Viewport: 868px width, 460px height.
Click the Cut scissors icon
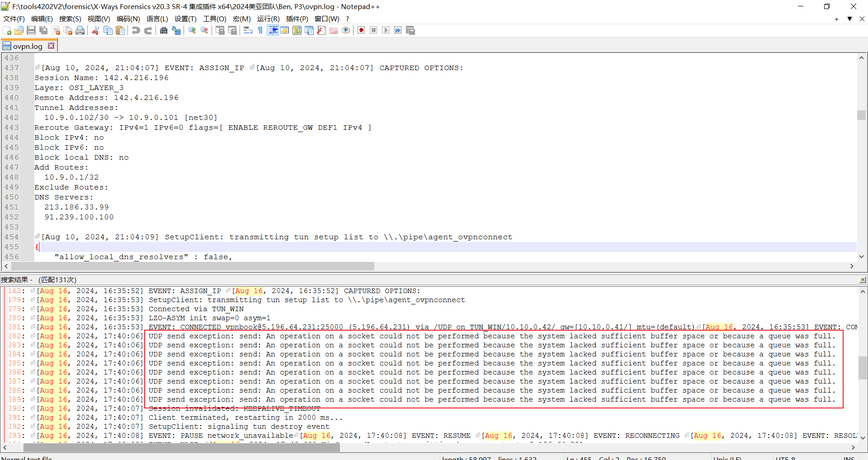pyautogui.click(x=95, y=30)
